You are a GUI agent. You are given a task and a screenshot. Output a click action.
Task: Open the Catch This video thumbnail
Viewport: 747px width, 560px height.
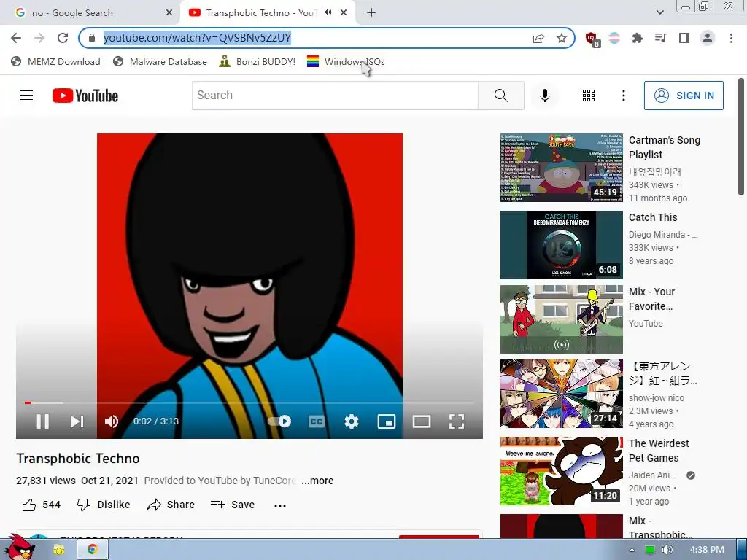pyautogui.click(x=561, y=245)
